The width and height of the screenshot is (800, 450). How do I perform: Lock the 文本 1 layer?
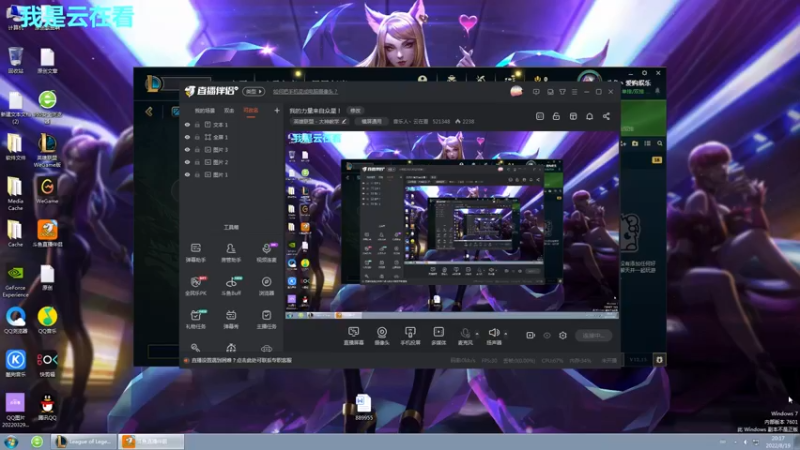197,124
